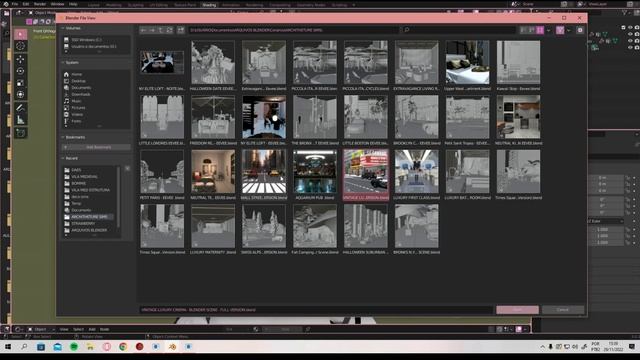This screenshot has height=360, width=640.
Task: Switch to vertical list display mode
Action: 523,30
